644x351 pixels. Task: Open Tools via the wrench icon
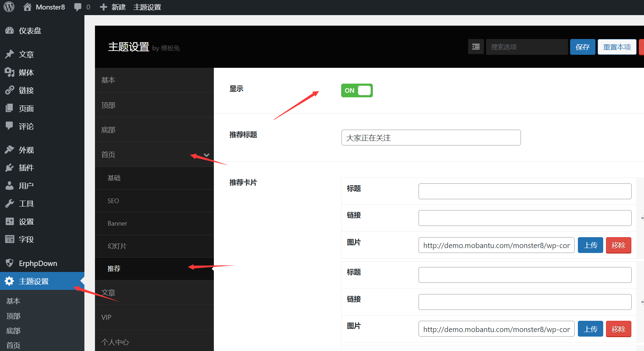[9, 203]
